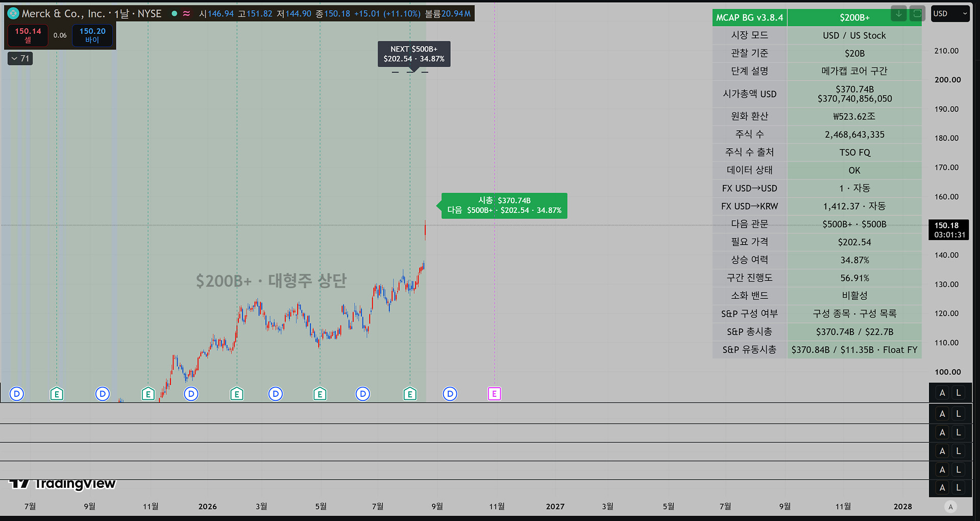Toggle log scale L on the main price pane
980x521 pixels.
959,393
